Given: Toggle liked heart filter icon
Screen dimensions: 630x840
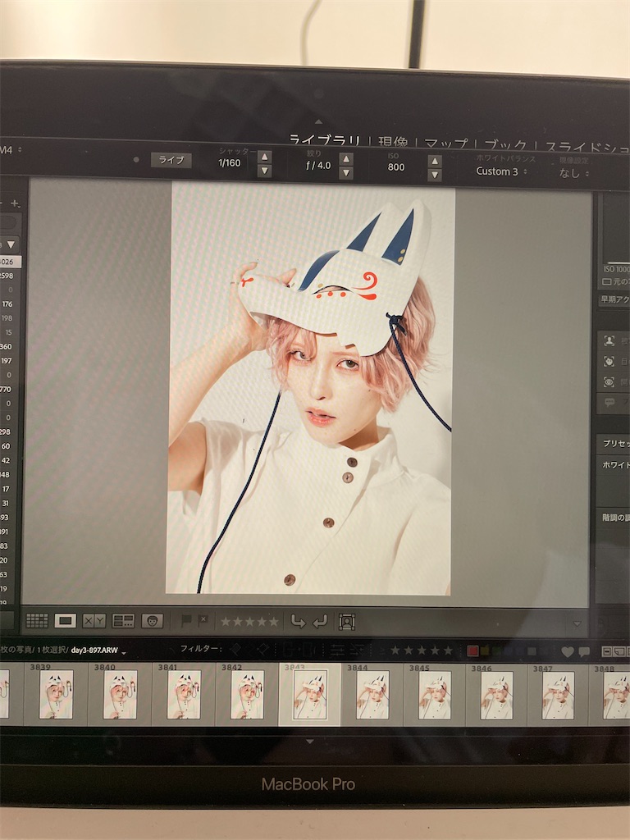Looking at the screenshot, I should [568, 651].
